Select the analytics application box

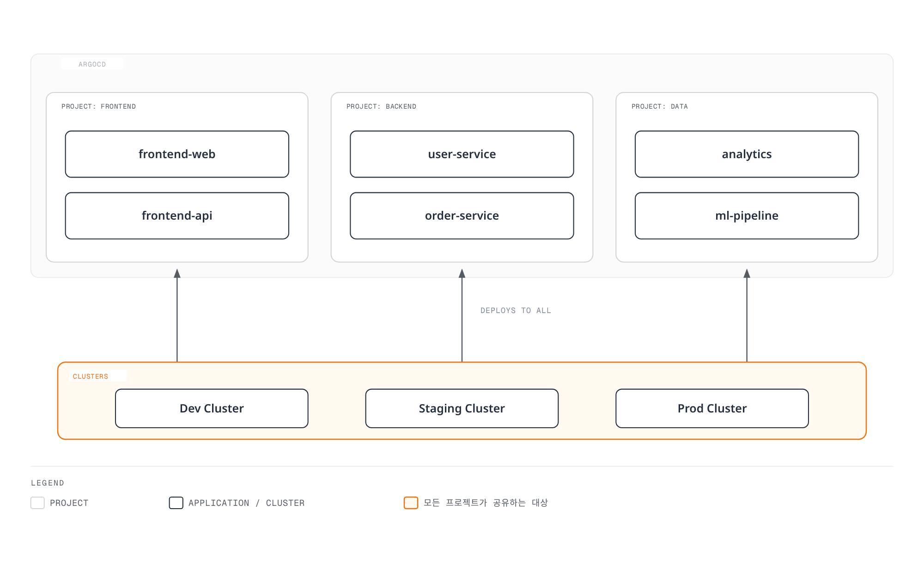(747, 154)
